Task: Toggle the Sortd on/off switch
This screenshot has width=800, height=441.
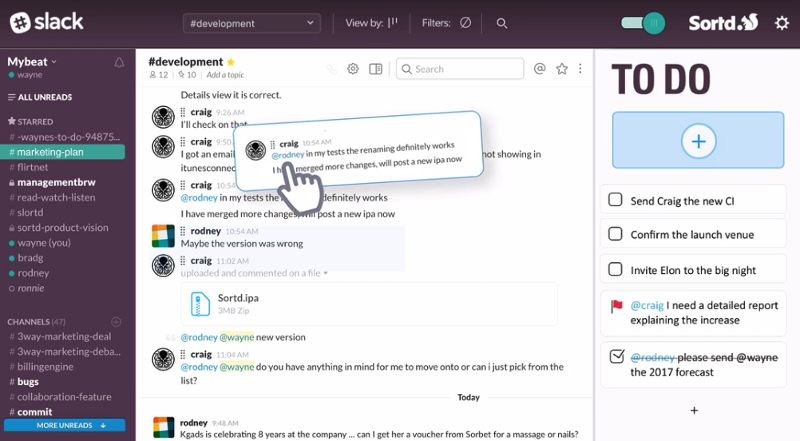Action: [x=643, y=22]
